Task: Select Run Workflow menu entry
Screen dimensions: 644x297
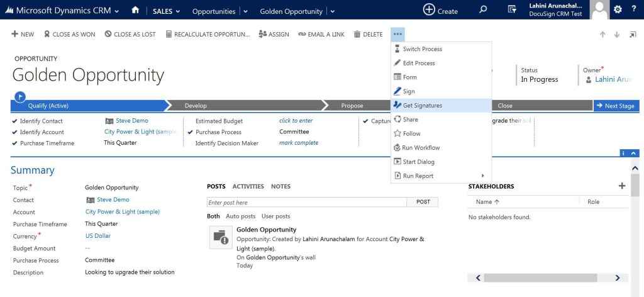Action: coord(441,147)
